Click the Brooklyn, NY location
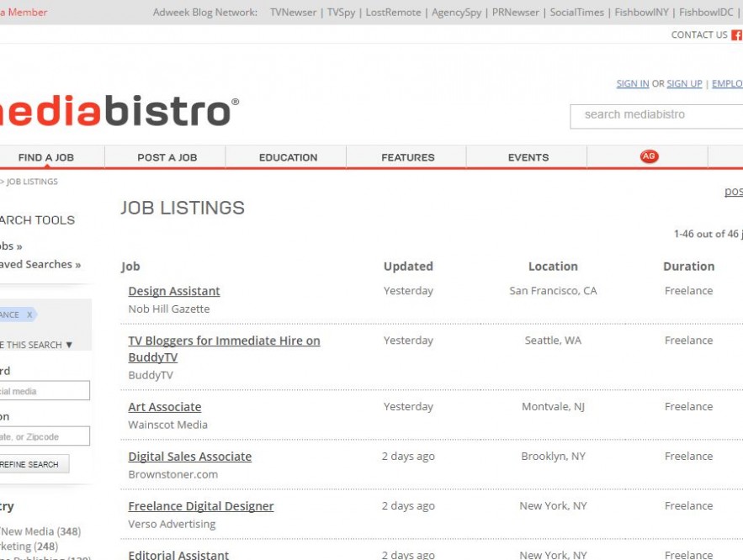Image resolution: width=743 pixels, height=560 pixels. (553, 457)
